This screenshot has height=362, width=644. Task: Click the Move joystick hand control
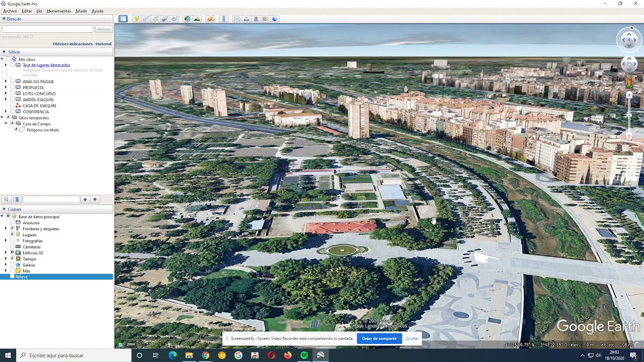pos(629,64)
